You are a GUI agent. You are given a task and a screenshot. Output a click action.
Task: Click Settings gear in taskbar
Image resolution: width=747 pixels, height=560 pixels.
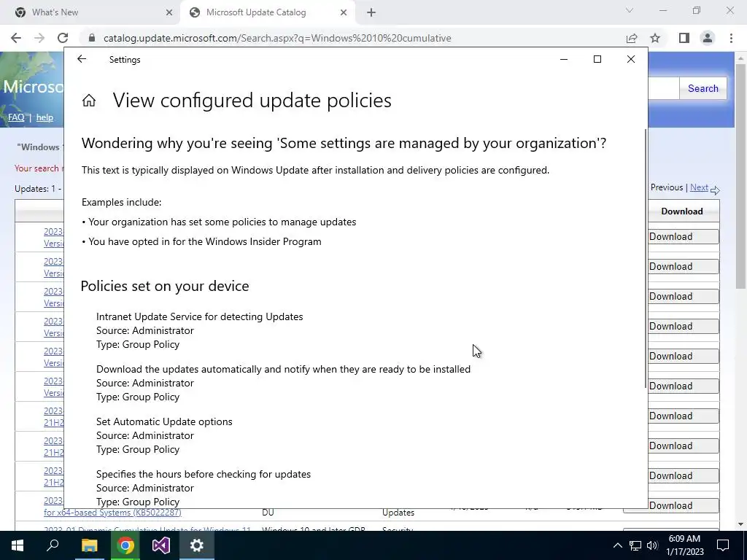[197, 545]
